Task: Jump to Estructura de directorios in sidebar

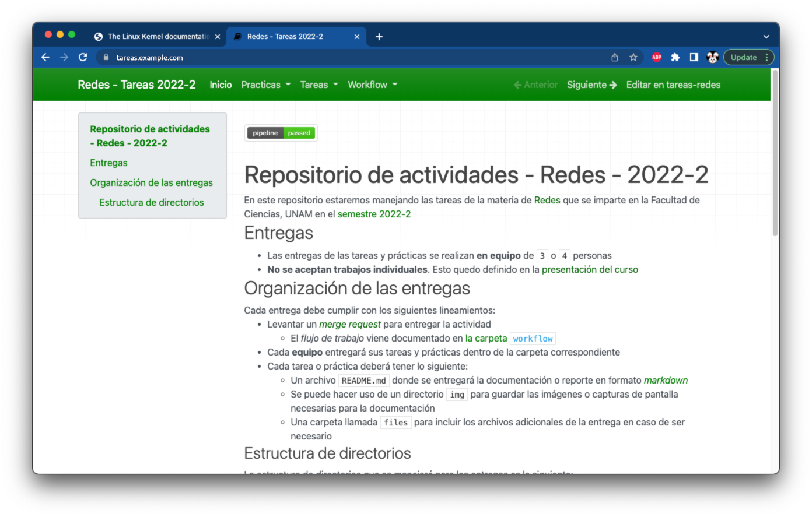Action: pyautogui.click(x=151, y=202)
